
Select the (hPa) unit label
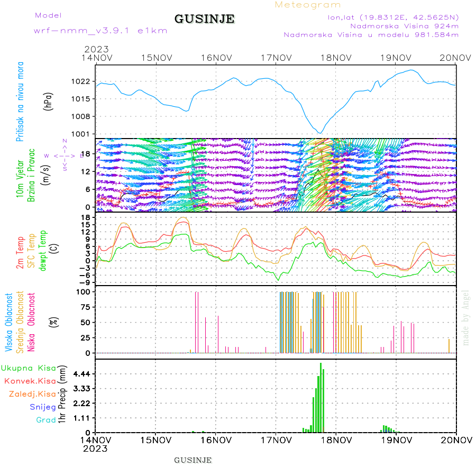coord(48,102)
